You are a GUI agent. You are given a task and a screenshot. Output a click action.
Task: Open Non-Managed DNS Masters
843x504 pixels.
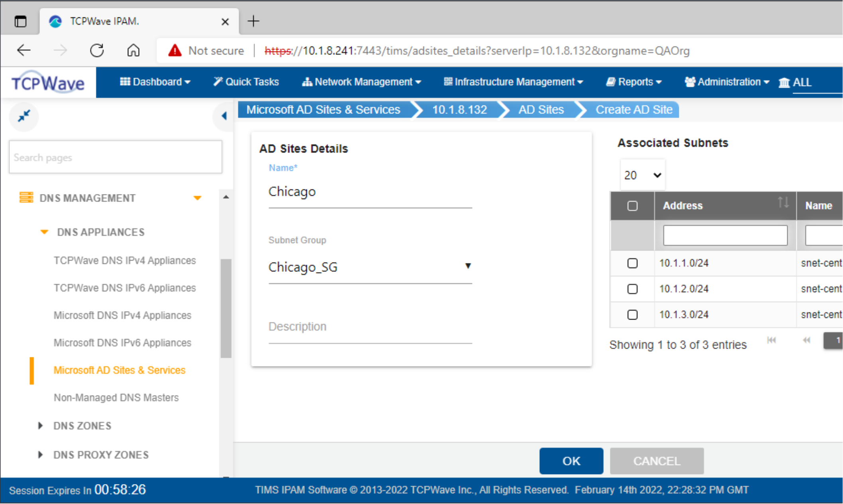tap(116, 398)
